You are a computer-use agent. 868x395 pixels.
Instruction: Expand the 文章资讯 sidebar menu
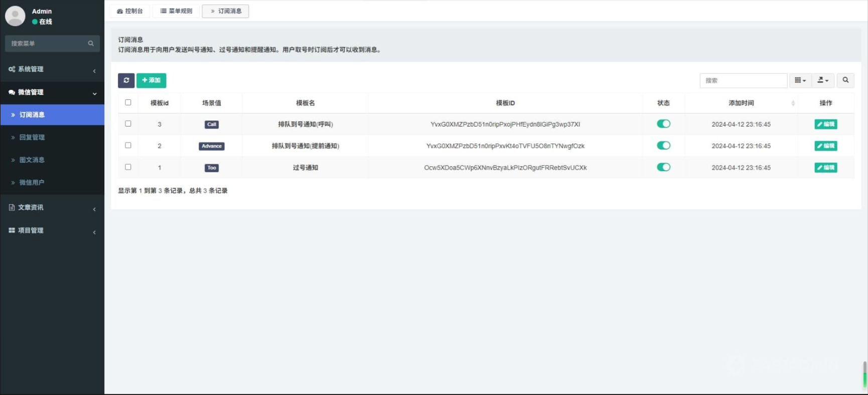[x=52, y=207]
